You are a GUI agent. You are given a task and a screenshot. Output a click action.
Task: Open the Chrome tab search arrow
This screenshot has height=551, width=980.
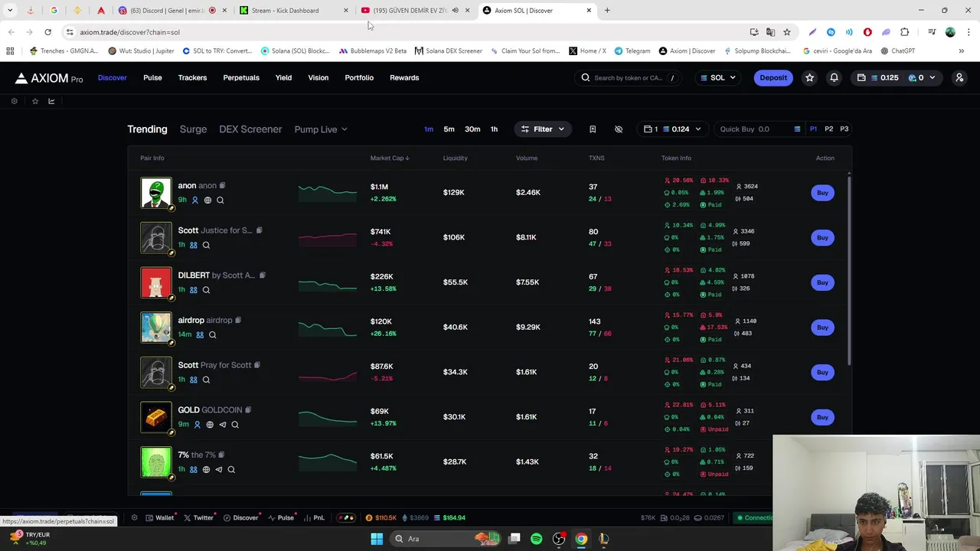click(10, 10)
